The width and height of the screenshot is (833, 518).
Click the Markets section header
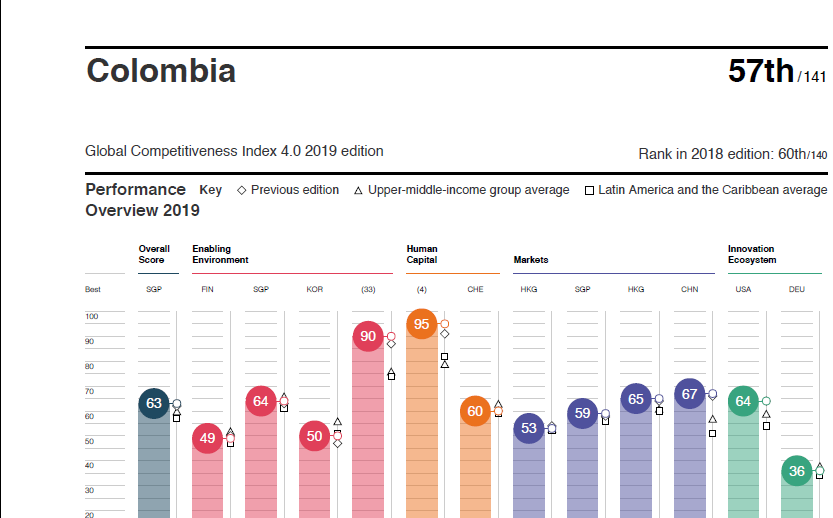point(531,260)
